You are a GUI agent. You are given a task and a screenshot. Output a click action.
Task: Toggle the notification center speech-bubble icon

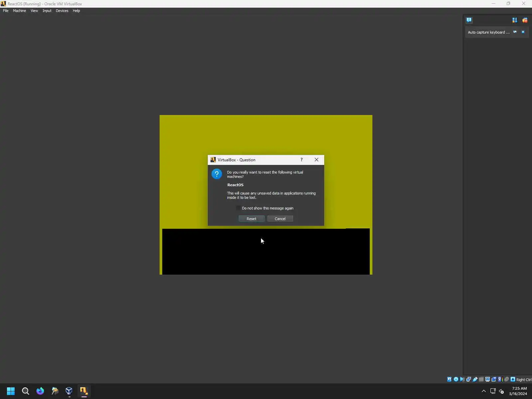(x=469, y=20)
